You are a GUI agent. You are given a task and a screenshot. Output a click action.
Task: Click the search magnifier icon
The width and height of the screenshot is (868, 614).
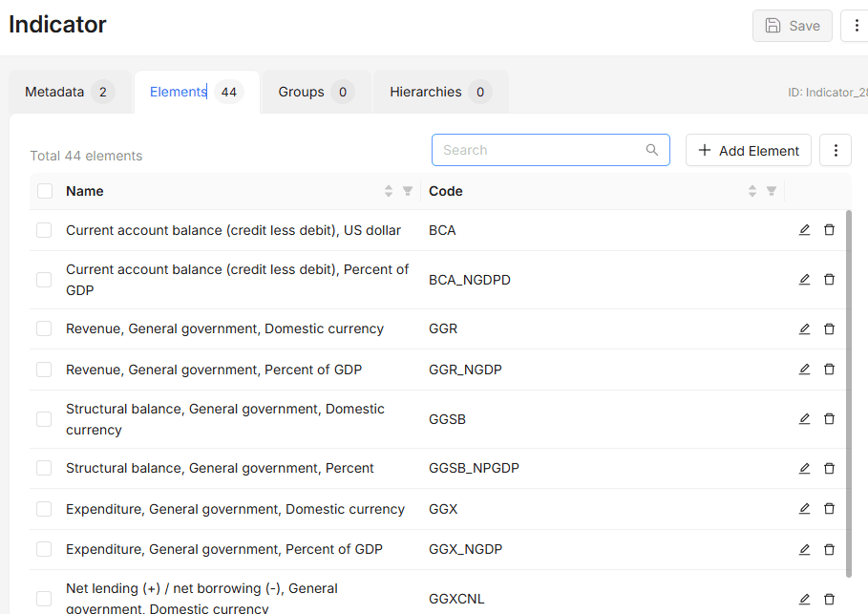[652, 150]
